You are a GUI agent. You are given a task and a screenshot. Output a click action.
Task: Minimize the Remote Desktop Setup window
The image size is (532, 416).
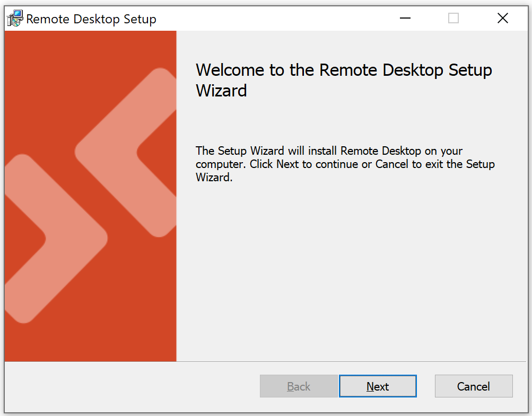coord(405,18)
